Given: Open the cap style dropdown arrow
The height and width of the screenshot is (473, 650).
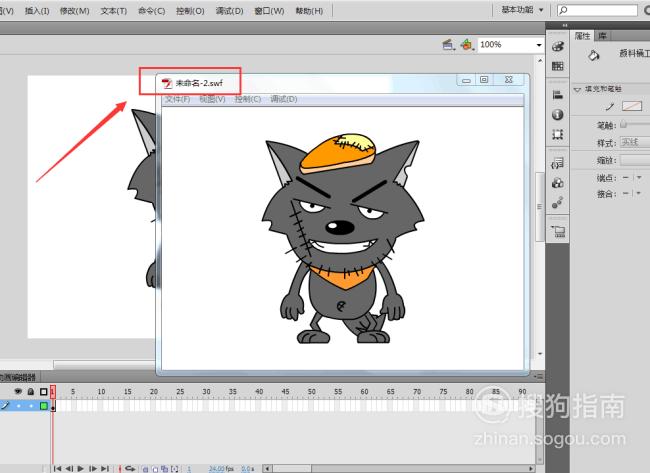Looking at the screenshot, I should 639,178.
